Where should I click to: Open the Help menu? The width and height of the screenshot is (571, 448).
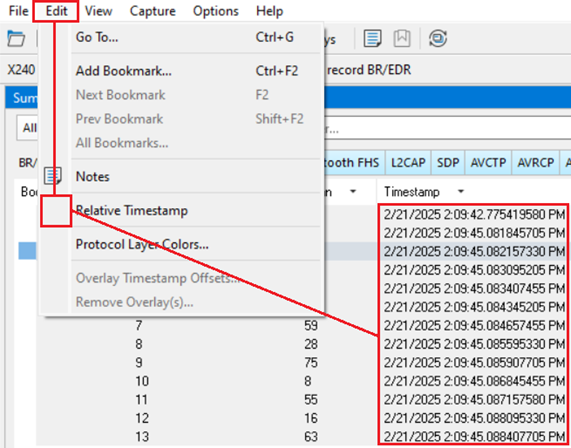269,11
